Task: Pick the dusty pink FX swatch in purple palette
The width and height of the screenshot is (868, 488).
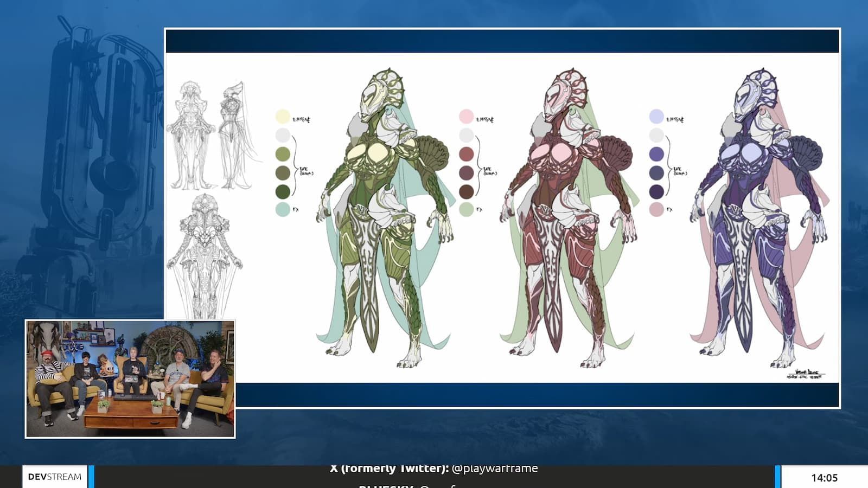Action: [x=656, y=209]
